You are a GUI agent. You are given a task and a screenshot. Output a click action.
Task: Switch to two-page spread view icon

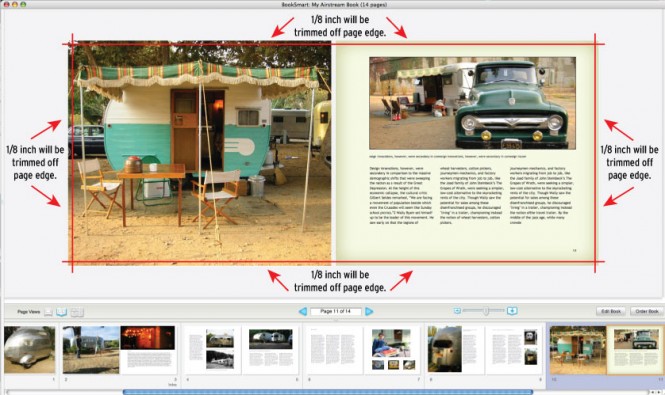click(62, 312)
